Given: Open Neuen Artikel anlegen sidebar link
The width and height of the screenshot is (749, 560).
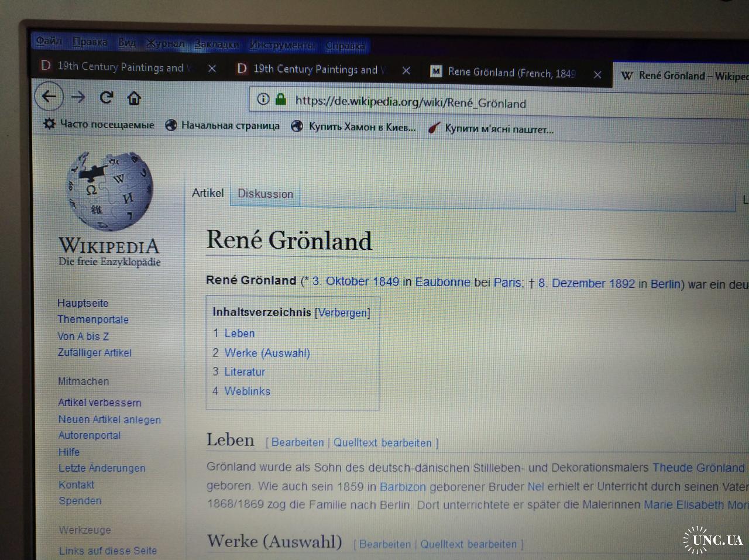Looking at the screenshot, I should (x=109, y=420).
